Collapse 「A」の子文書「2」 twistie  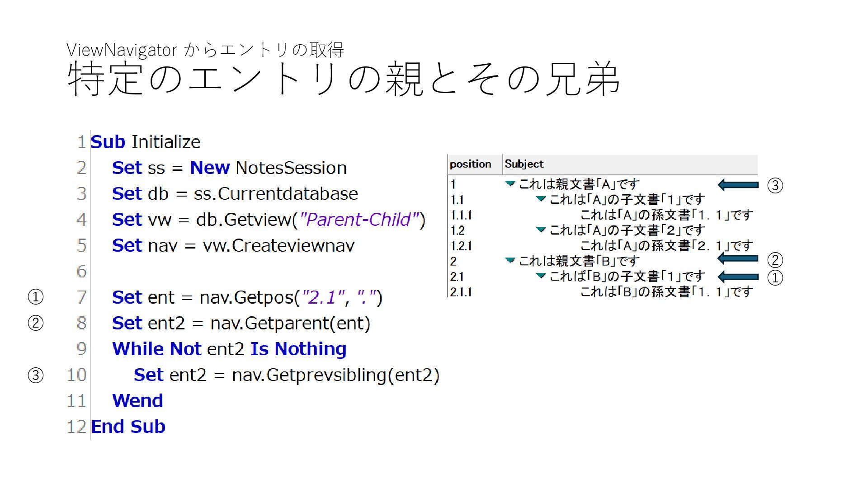[541, 230]
